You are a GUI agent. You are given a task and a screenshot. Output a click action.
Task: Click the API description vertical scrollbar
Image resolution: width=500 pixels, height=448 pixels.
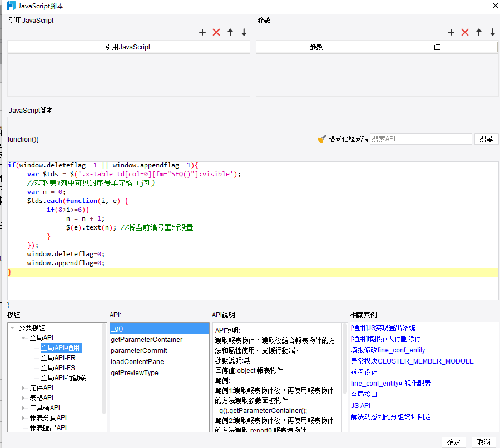(345, 359)
